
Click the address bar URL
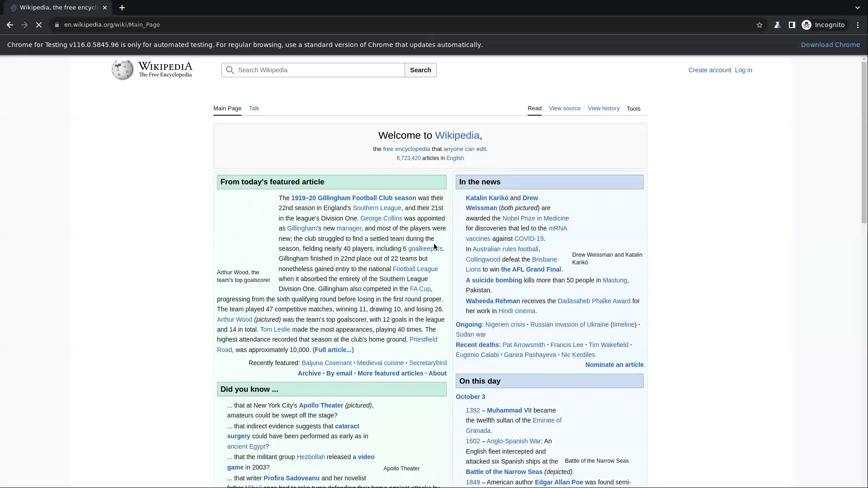[112, 25]
